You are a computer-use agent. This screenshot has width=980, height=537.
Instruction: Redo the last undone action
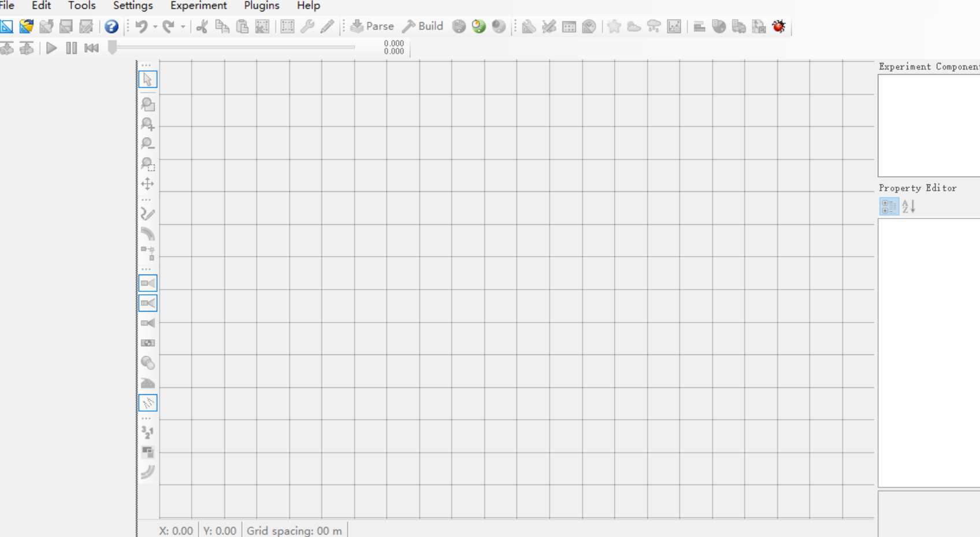[168, 27]
